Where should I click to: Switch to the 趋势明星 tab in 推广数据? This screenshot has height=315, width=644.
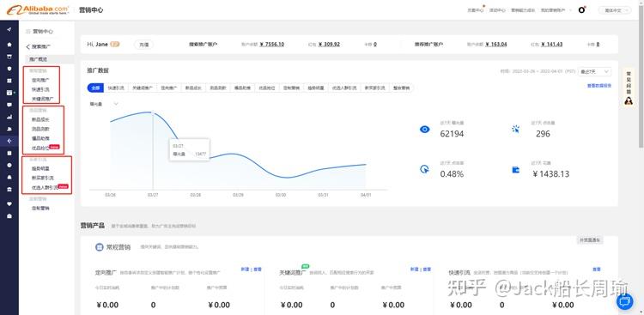point(316,88)
